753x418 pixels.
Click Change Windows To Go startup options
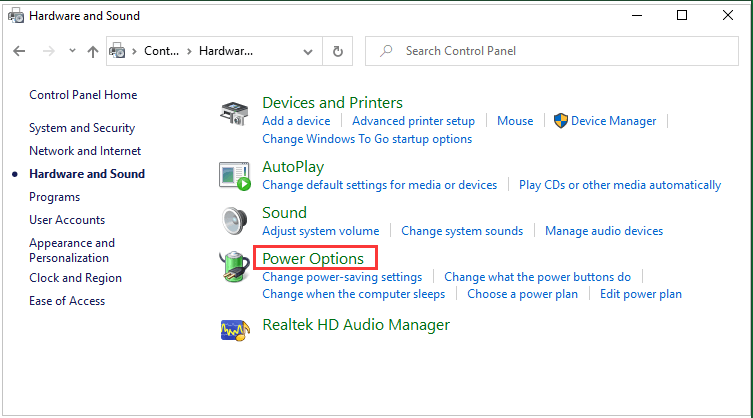click(367, 139)
